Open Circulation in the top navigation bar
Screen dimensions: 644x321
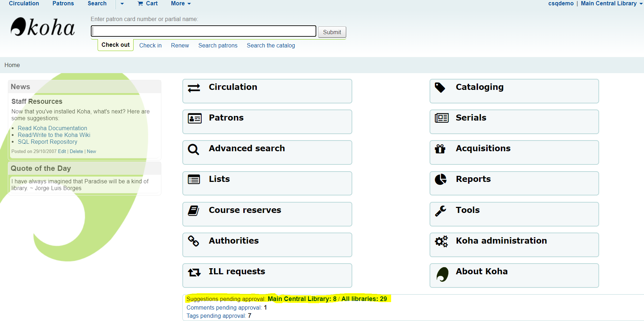pyautogui.click(x=24, y=4)
